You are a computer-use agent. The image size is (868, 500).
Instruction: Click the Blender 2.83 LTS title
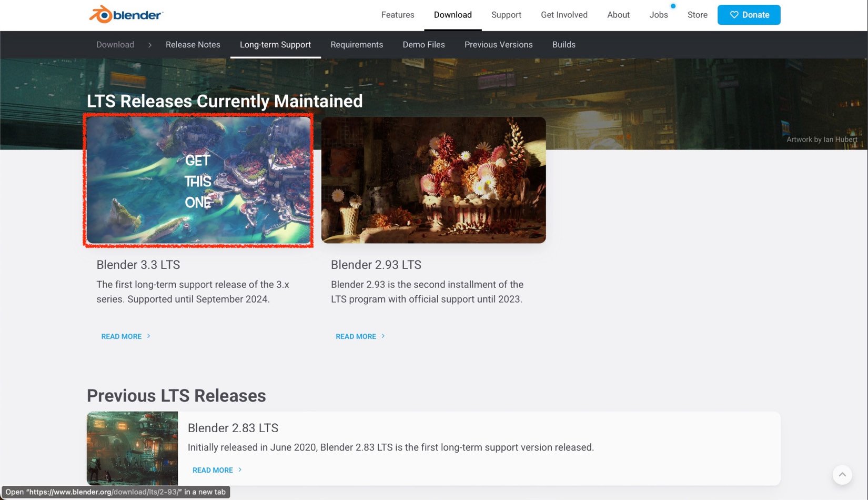pyautogui.click(x=233, y=428)
